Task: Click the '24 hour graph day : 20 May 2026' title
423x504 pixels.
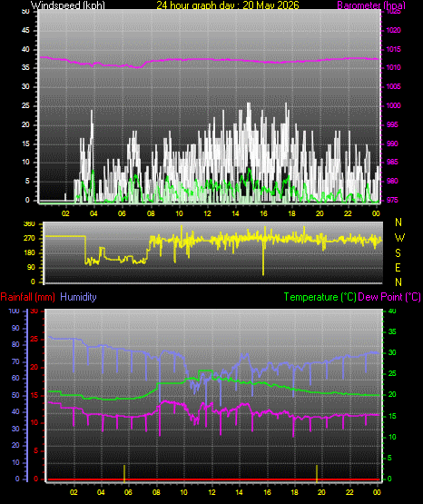Action: pos(228,5)
